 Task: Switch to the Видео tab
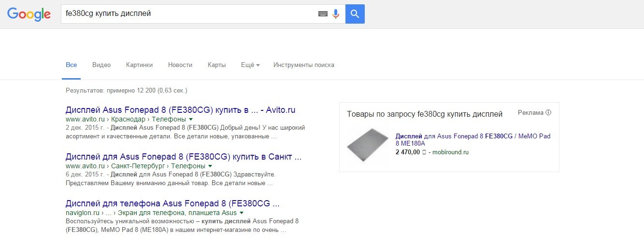point(101,65)
